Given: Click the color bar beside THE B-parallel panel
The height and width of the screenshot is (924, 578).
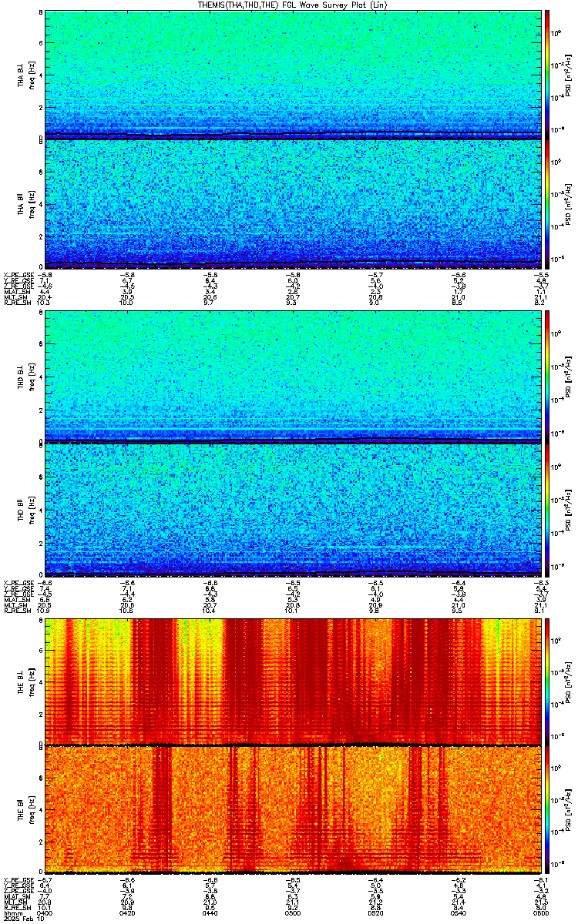Looking at the screenshot, I should point(547,810).
